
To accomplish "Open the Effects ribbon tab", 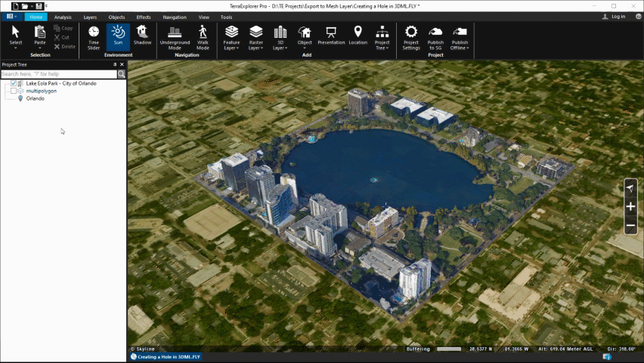I will [x=144, y=17].
